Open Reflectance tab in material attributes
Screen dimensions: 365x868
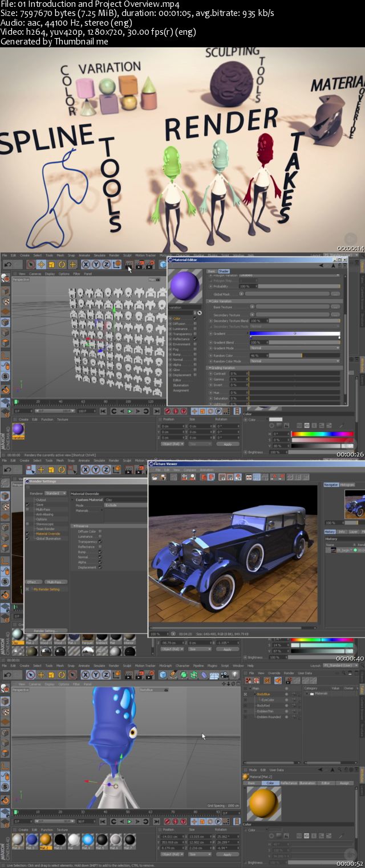[289, 783]
